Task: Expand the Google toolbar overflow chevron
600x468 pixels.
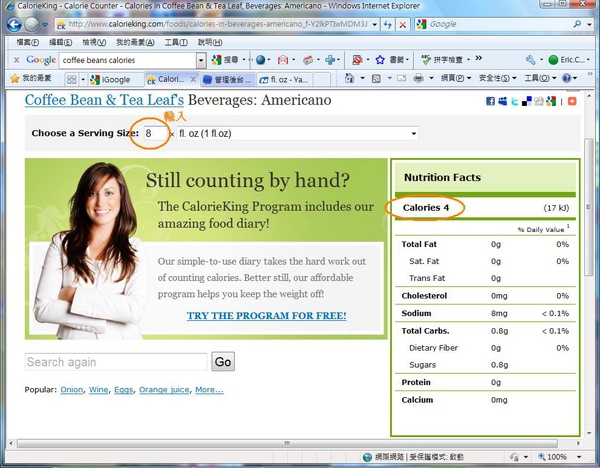Action: pos(478,58)
